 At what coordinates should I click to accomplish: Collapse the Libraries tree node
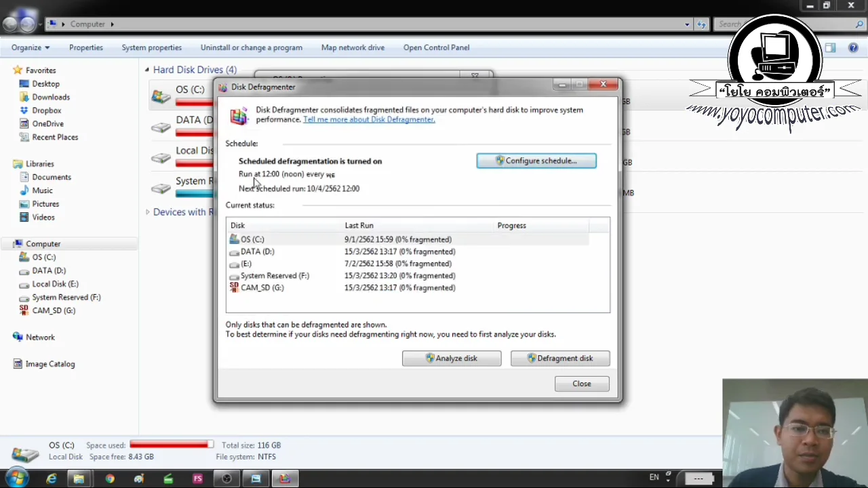[x=9, y=163]
